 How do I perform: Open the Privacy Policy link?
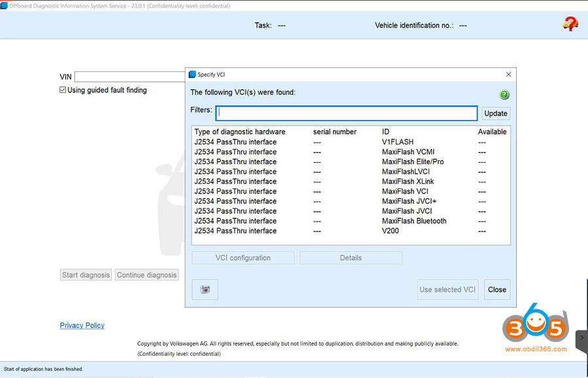pos(82,326)
